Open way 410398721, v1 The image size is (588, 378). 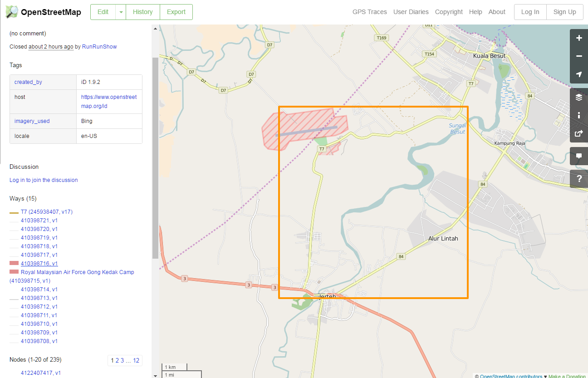coord(39,221)
